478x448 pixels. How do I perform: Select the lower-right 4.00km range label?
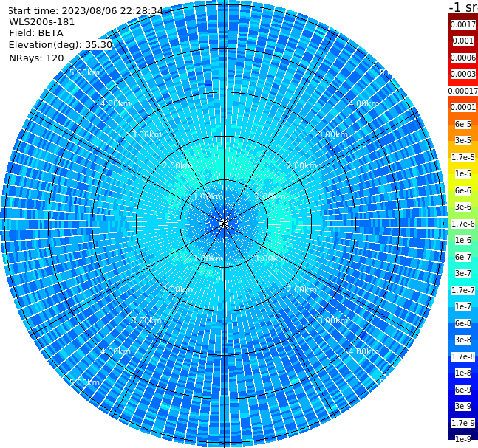(363, 351)
